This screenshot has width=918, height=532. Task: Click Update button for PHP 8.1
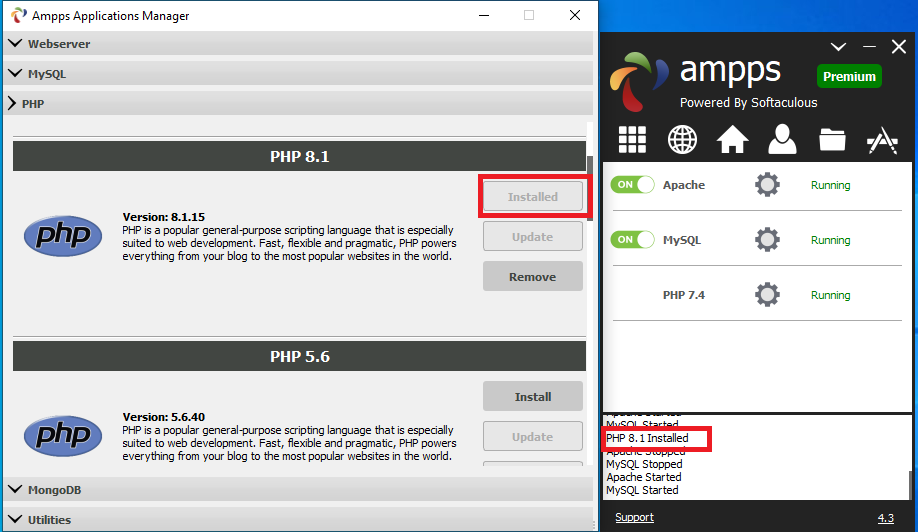[x=533, y=236]
